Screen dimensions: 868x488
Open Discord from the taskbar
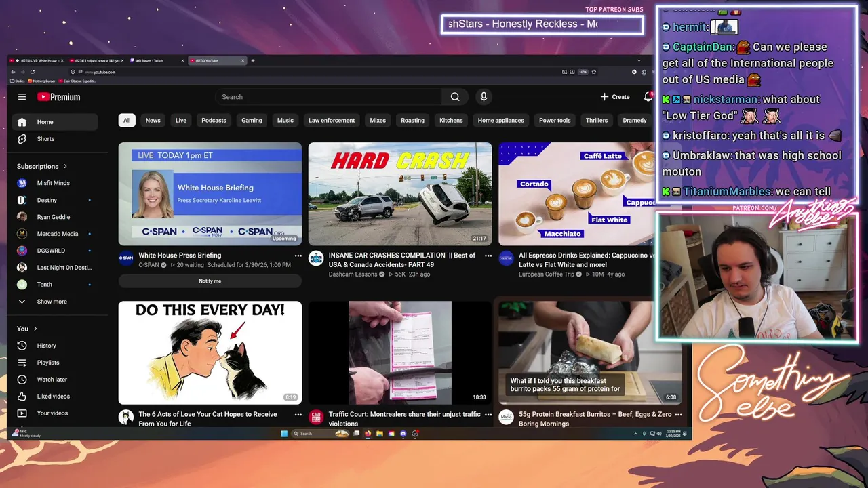(403, 434)
